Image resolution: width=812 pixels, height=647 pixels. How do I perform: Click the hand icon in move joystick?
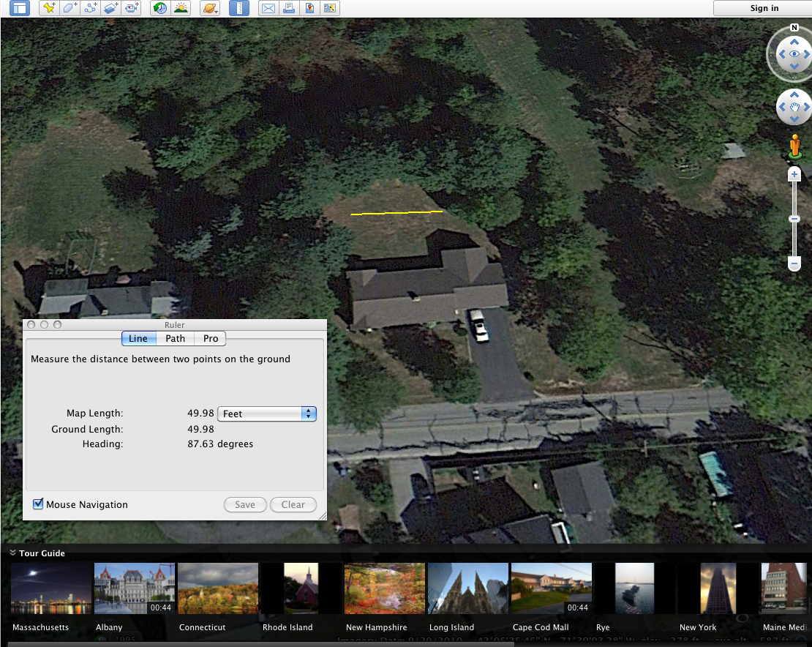tap(794, 107)
